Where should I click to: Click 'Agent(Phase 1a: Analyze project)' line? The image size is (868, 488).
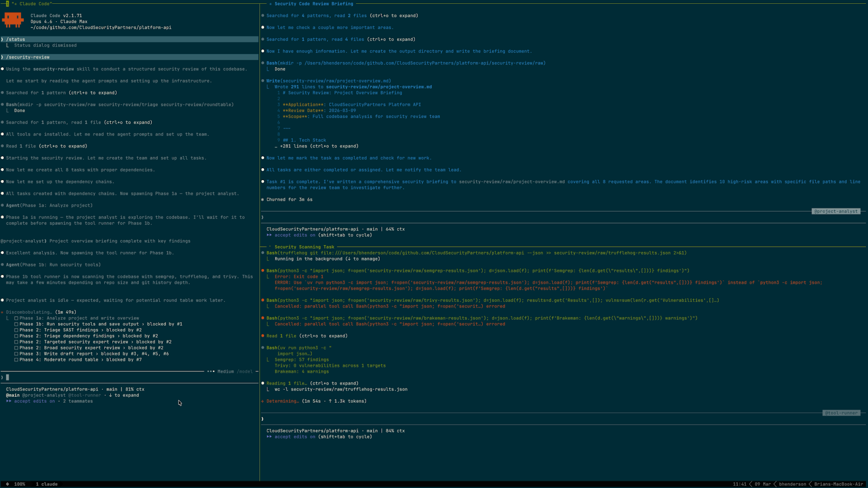49,206
